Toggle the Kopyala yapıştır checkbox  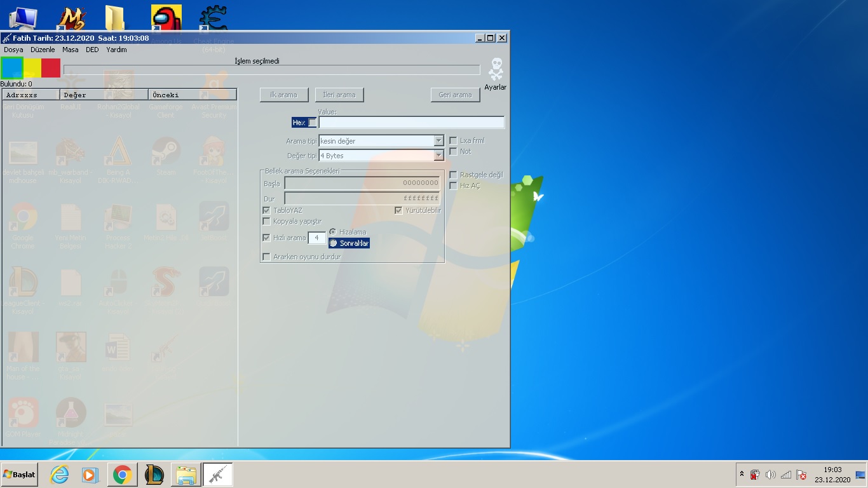[267, 222]
